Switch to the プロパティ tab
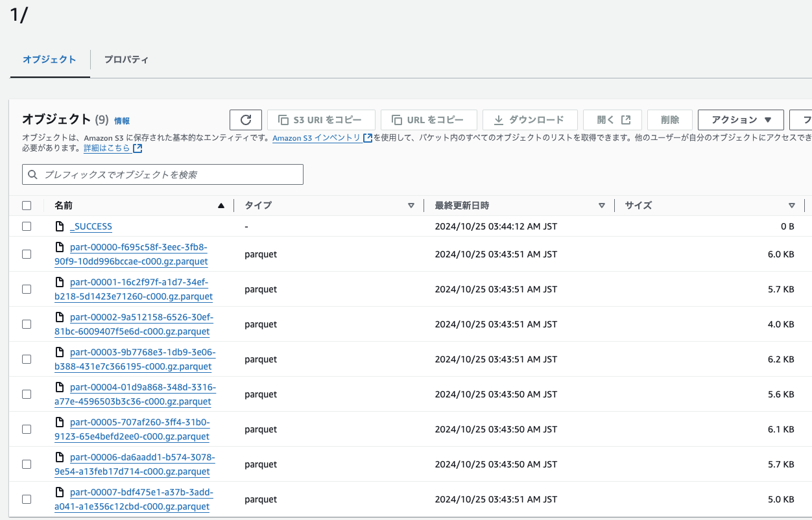Screen dimensions: 812x520 click(126, 60)
